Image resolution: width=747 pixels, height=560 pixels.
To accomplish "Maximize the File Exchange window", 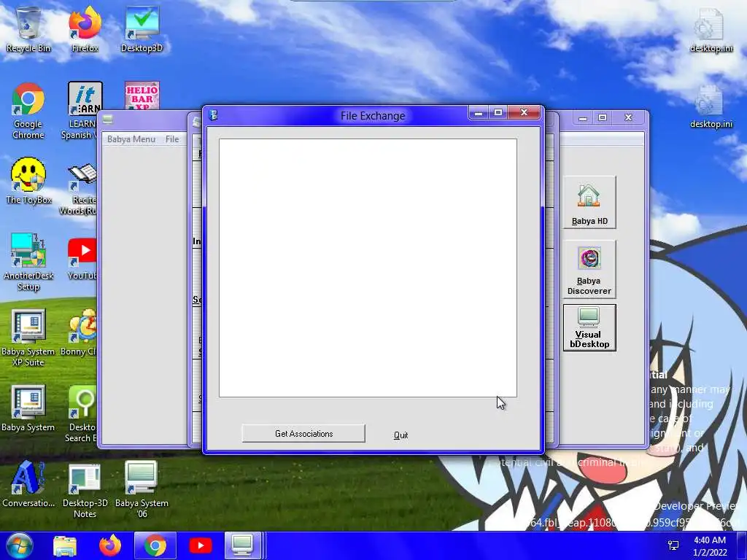I will 498,113.
